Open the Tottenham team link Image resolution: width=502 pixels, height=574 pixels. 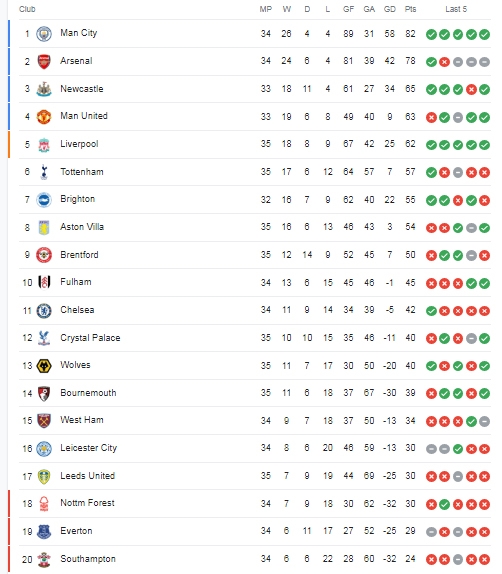82,172
